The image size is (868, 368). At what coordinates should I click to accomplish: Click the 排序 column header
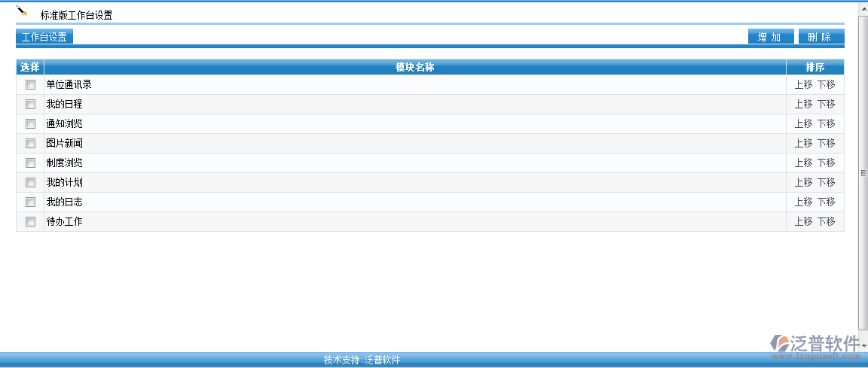(815, 68)
